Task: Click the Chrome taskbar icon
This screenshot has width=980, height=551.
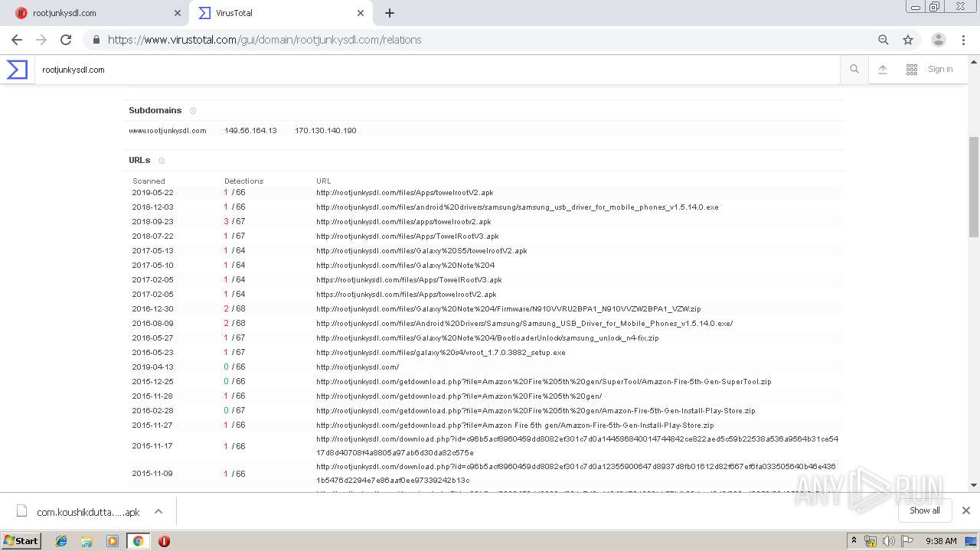Action: click(138, 541)
